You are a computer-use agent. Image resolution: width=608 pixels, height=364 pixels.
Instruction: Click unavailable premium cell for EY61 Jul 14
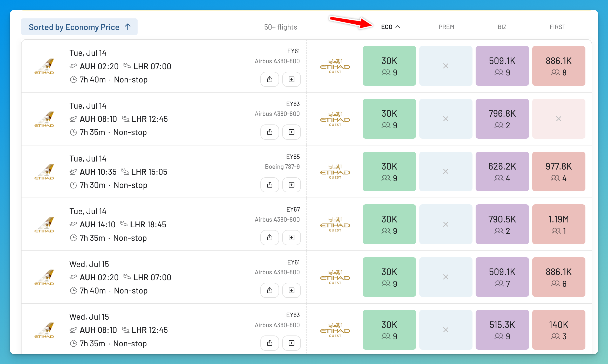[446, 66]
